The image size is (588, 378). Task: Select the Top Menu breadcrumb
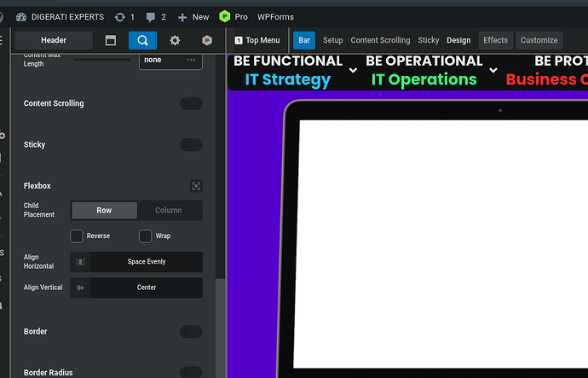[257, 40]
